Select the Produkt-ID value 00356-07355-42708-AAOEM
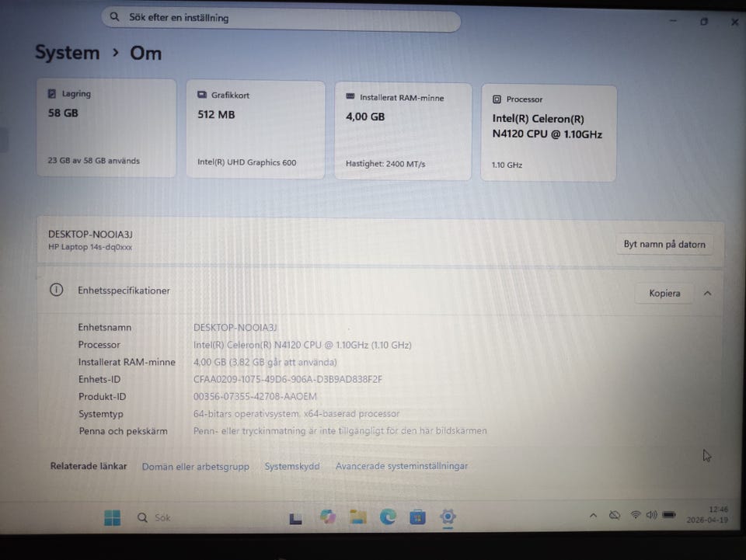Screen dimensions: 746x560 pyautogui.click(x=255, y=396)
